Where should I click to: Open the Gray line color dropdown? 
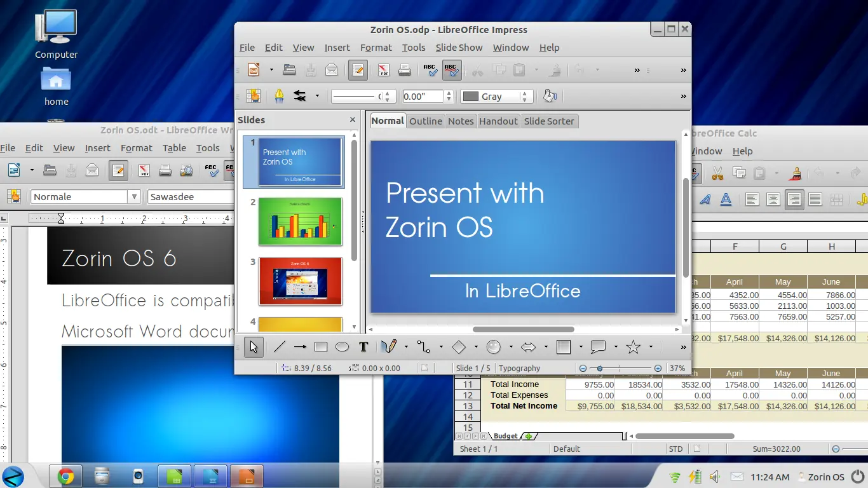[524, 97]
